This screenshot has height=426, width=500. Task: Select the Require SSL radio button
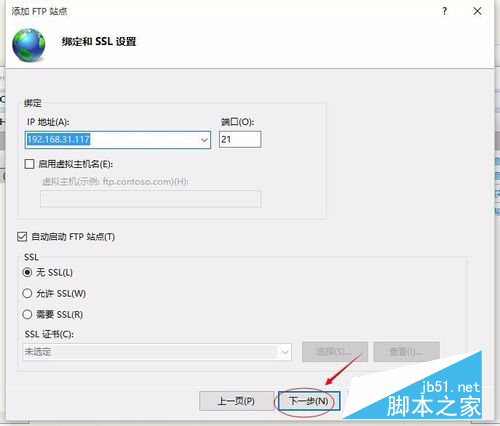[27, 314]
